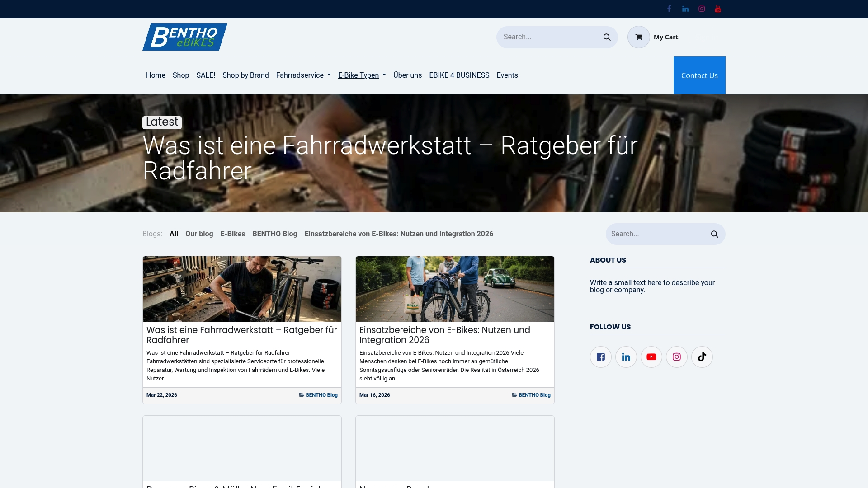Select the Our blog filter
Image resolution: width=868 pixels, height=488 pixels.
[199, 234]
